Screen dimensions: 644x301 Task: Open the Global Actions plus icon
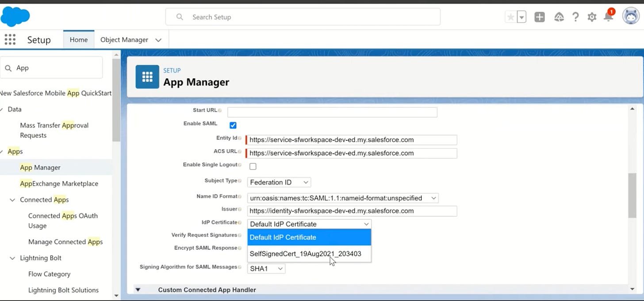click(x=540, y=17)
